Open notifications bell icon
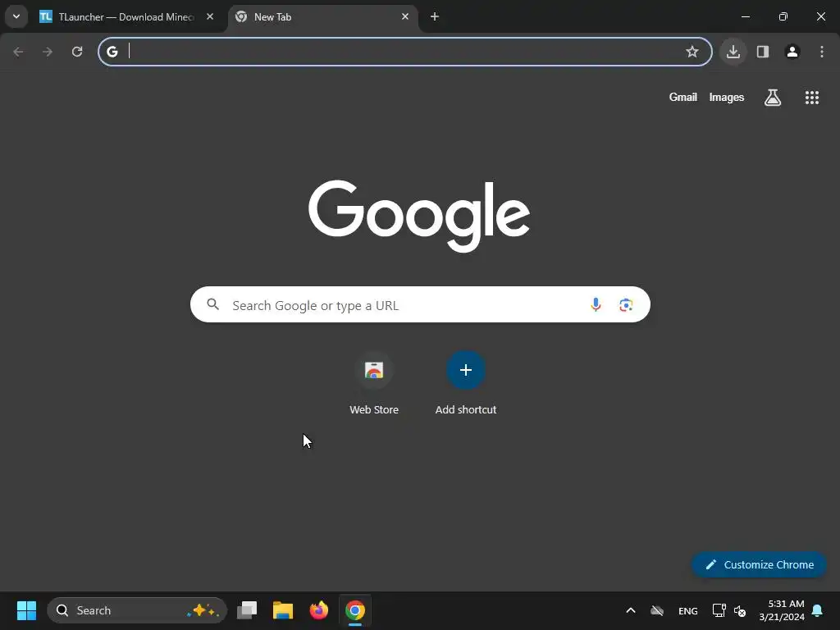 [818, 610]
